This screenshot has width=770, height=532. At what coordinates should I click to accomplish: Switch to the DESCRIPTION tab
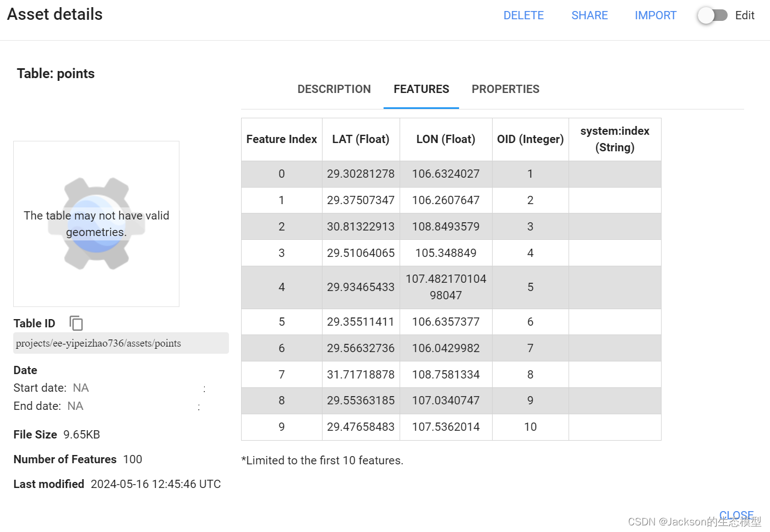334,89
